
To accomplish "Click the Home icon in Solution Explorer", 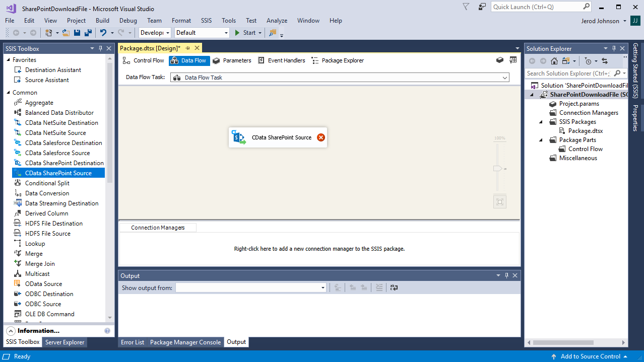I will point(554,61).
